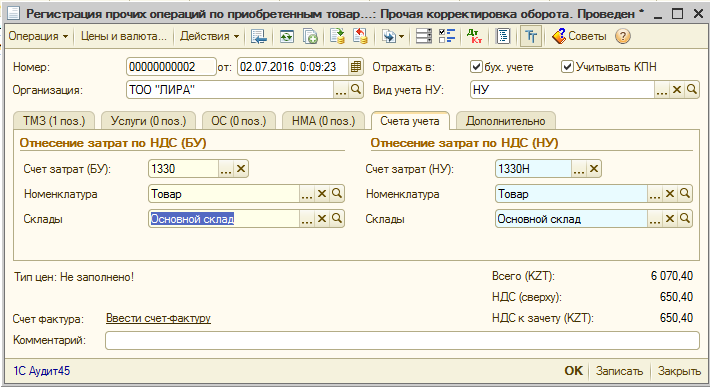
Task: Click the checkbox list settings icon
Action: [x=447, y=36]
